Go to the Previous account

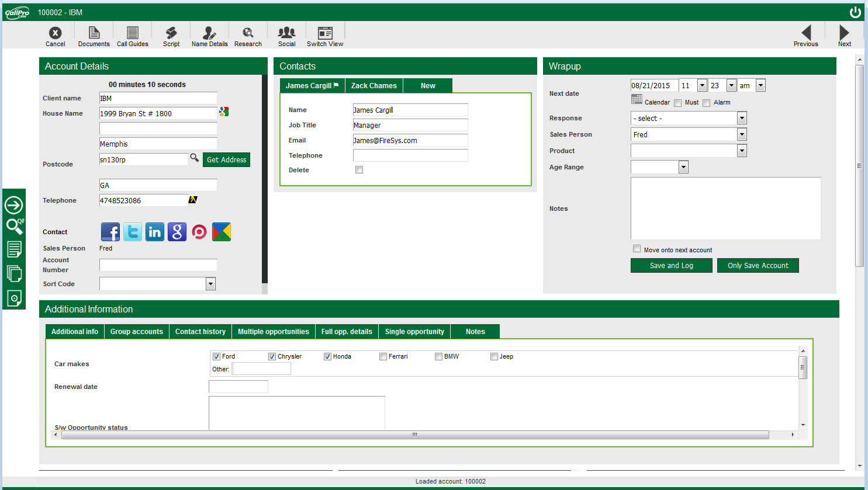805,36
